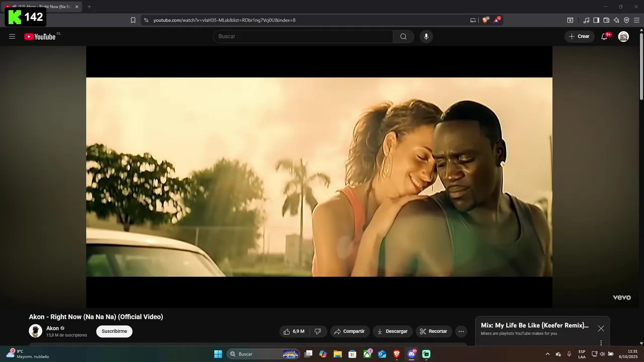Click the Buscar search field on YouTube
644x362 pixels.
(303, 36)
